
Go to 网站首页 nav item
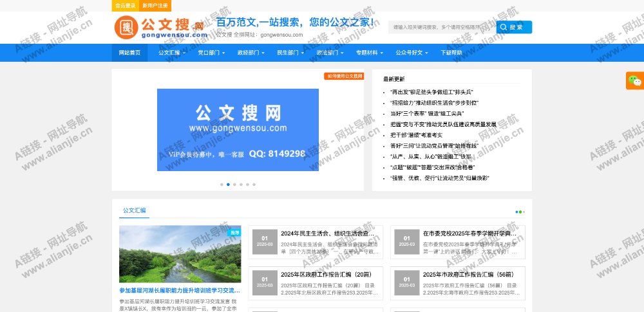point(129,53)
